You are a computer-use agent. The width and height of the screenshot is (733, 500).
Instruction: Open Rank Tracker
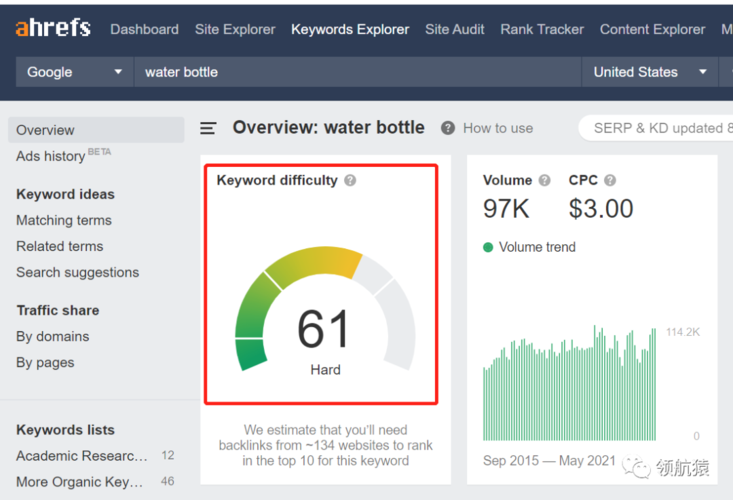[542, 29]
